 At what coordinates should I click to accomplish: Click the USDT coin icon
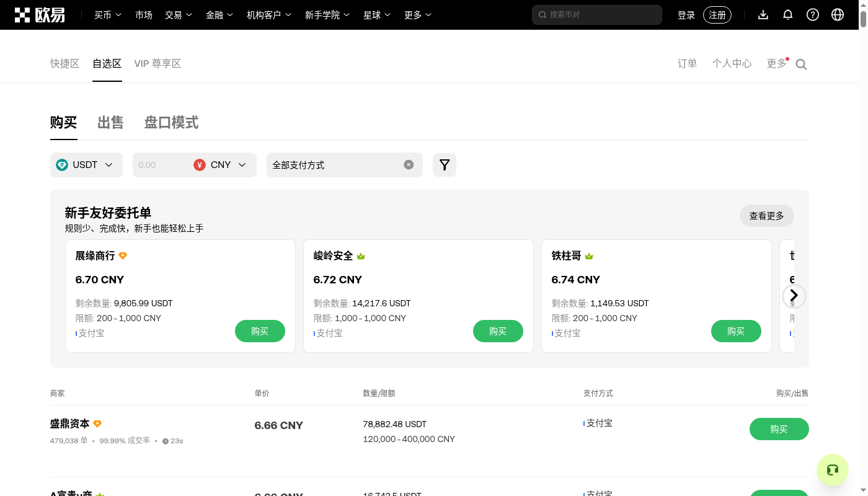[62, 165]
